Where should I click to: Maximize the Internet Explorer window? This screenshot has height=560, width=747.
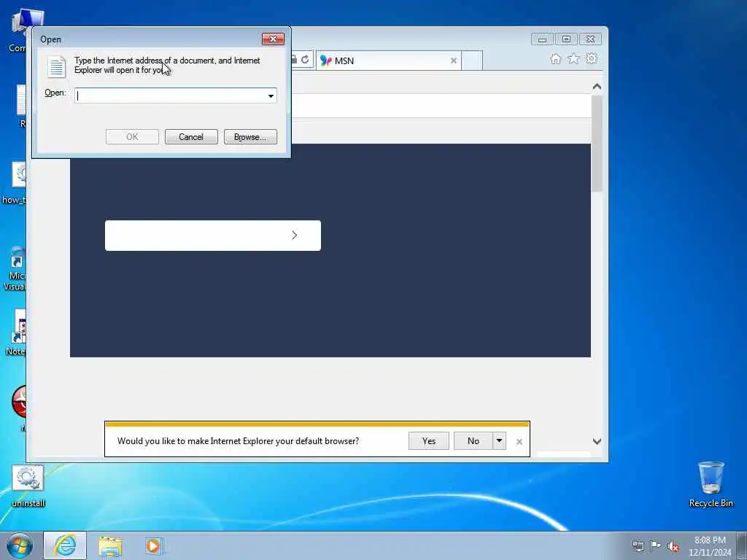coord(566,39)
